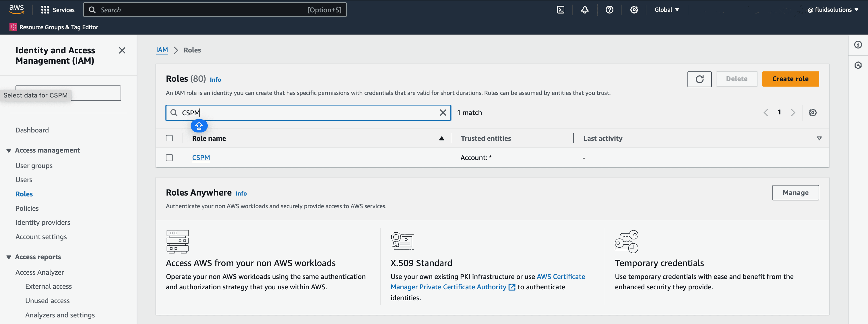Click Manage for Roles Anywhere
Screen dimensions: 868x324
(795, 193)
